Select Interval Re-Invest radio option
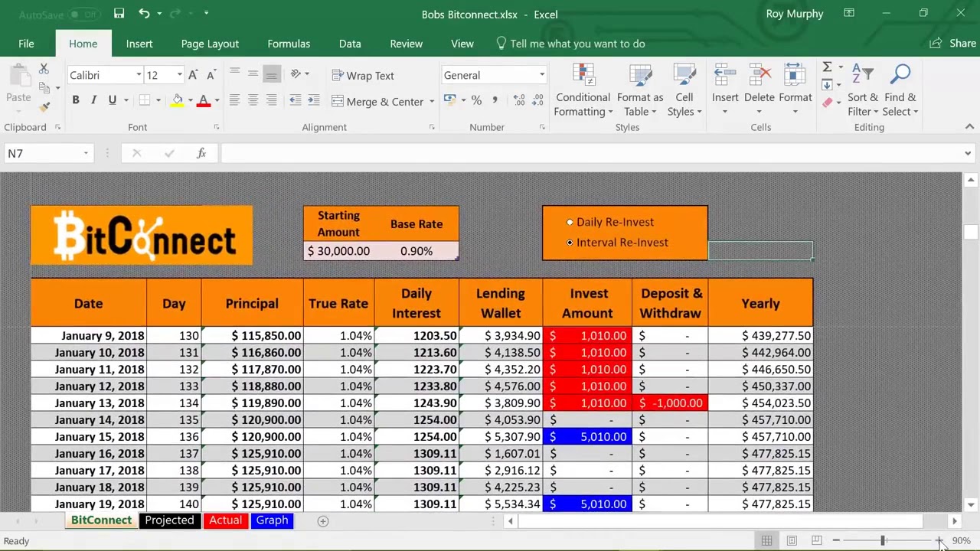980x551 pixels. click(570, 243)
